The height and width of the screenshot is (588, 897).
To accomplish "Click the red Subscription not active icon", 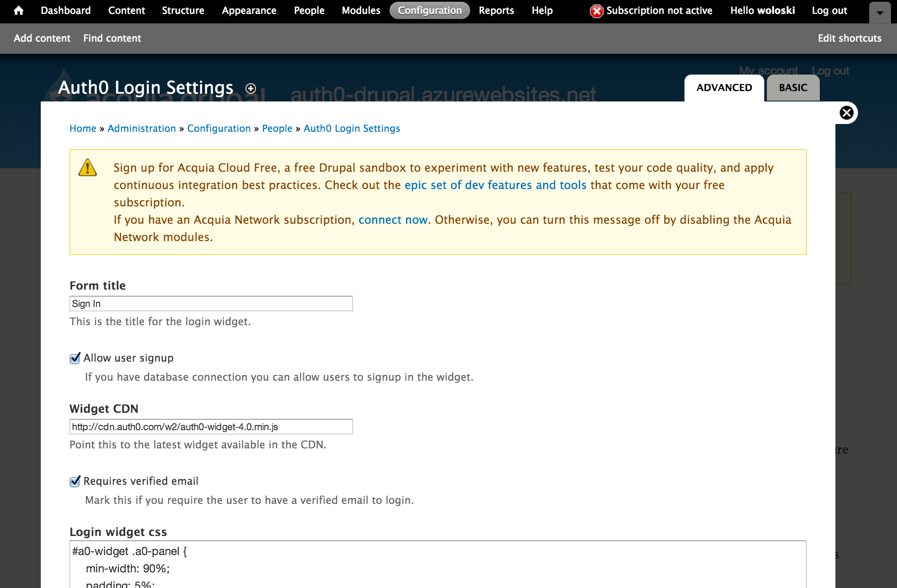I will (x=597, y=11).
